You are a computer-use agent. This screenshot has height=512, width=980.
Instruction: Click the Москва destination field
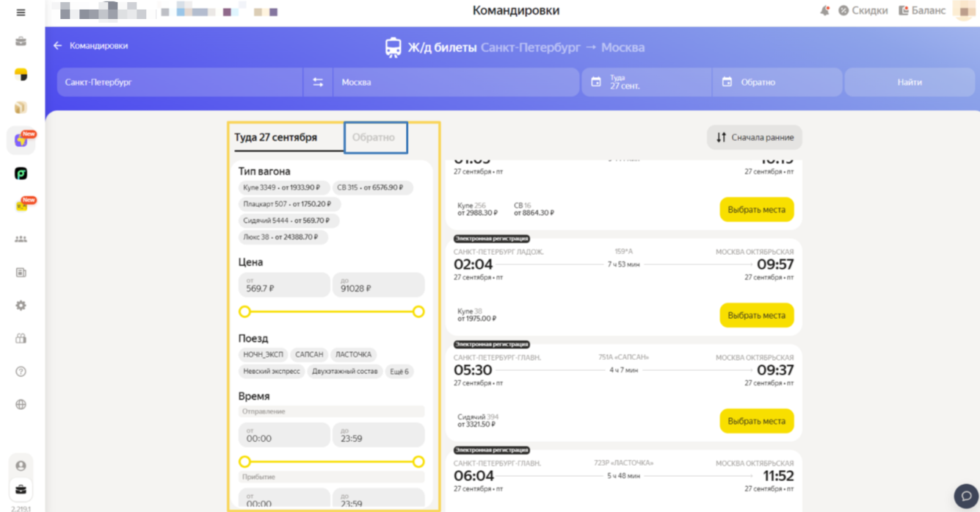pos(457,82)
